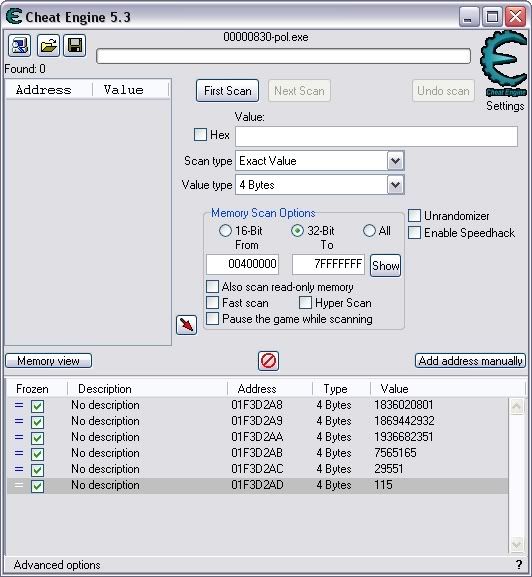The height and width of the screenshot is (577, 532).
Task: Select the 32-Bit radio option
Action: coord(297,231)
